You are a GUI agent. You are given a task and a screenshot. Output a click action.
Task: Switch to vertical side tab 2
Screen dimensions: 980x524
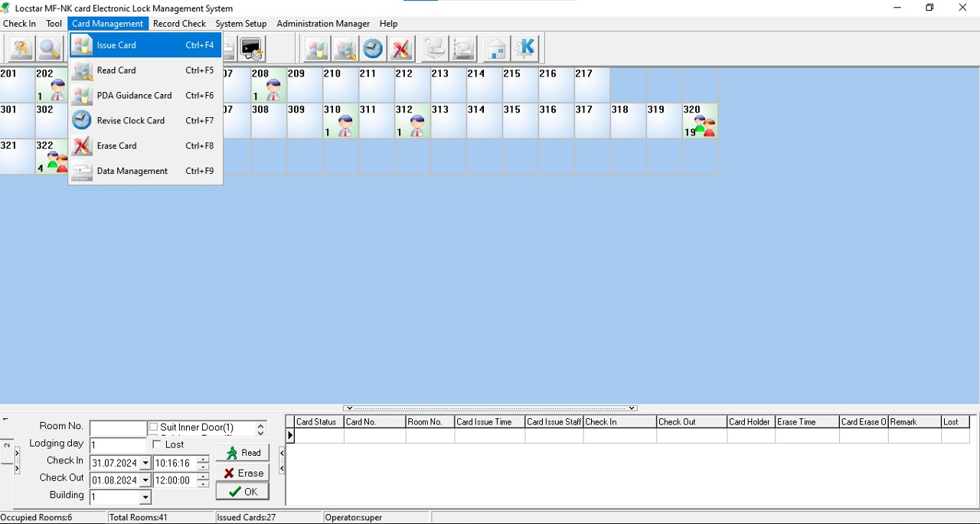tap(7, 451)
